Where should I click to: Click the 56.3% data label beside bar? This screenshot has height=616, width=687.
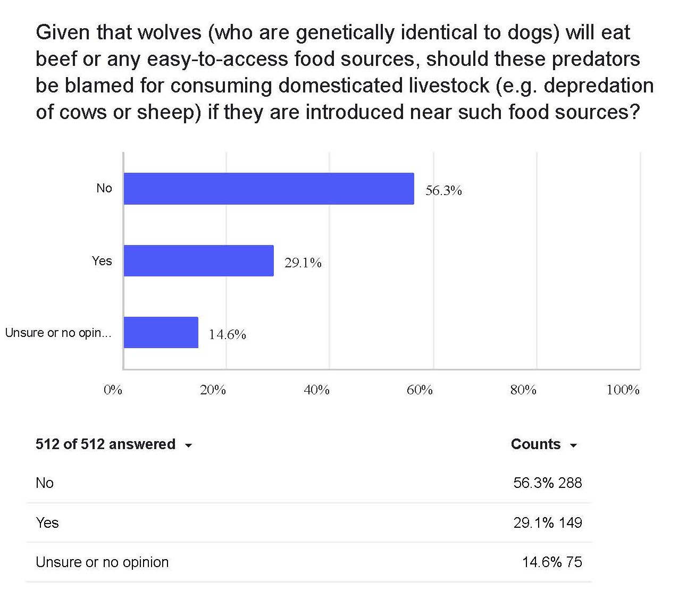click(443, 190)
